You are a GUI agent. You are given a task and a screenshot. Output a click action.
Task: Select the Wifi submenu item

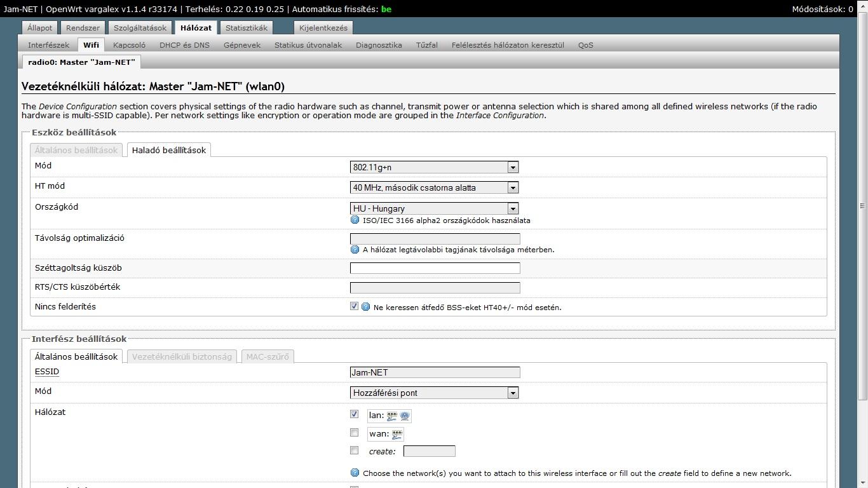click(x=91, y=45)
